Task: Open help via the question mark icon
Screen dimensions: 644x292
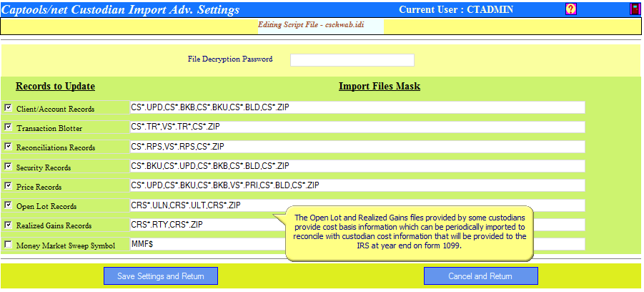Action: (x=570, y=9)
